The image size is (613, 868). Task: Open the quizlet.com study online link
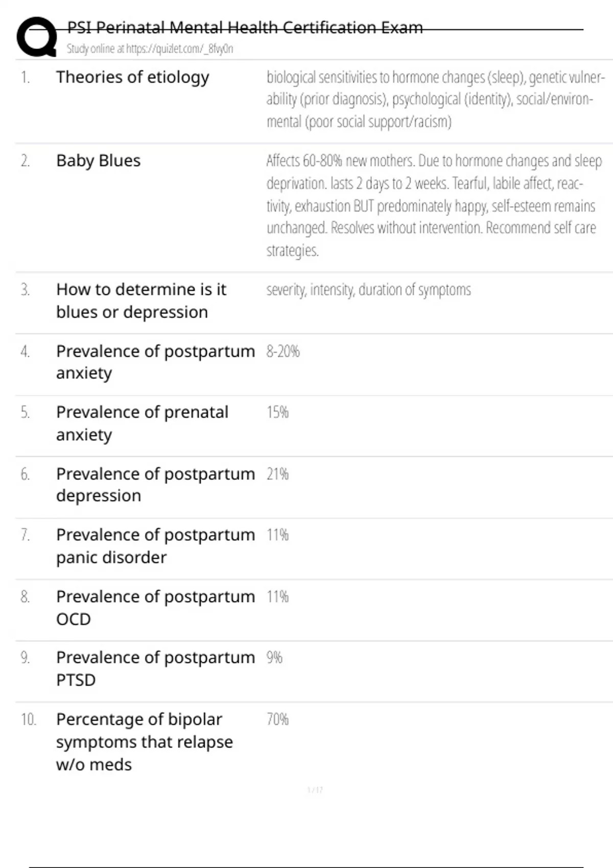(150, 49)
